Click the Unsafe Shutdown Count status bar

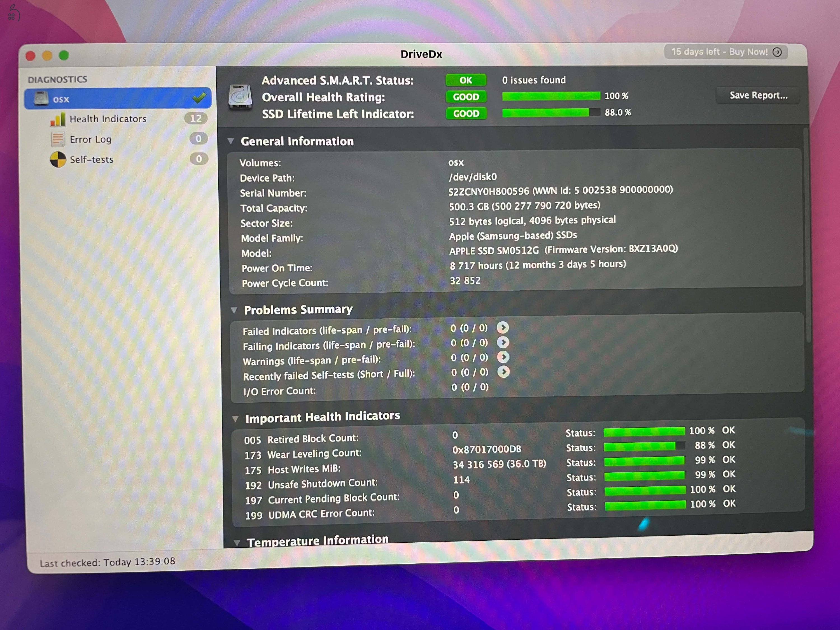tap(645, 475)
